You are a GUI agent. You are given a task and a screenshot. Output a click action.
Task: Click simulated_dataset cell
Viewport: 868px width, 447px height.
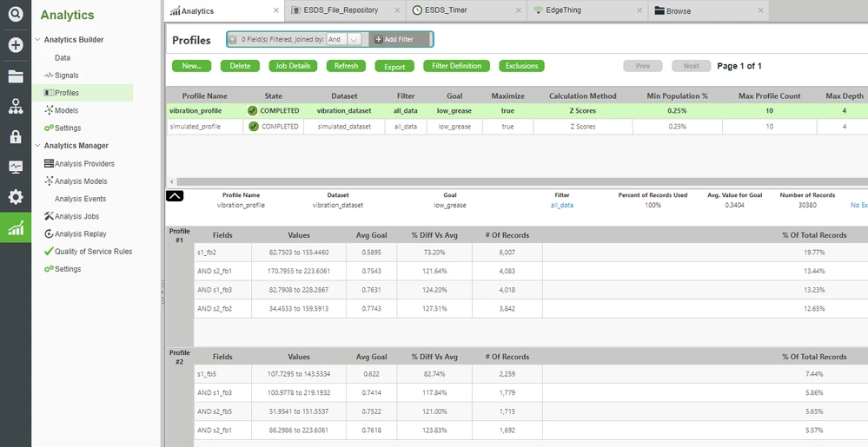click(x=344, y=127)
